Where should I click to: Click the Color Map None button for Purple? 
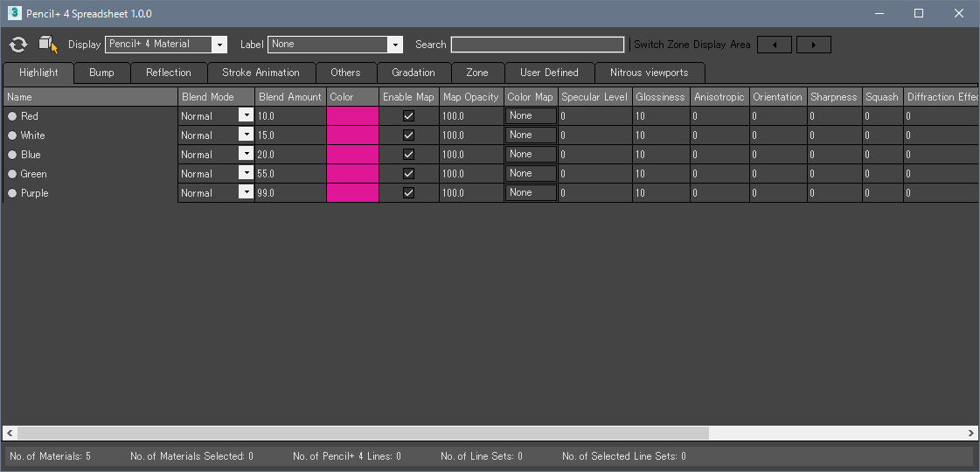tap(531, 193)
